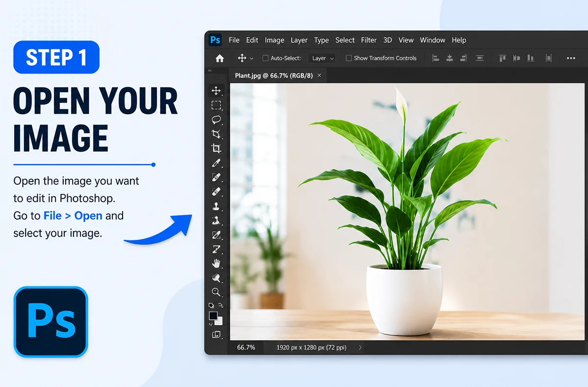Click the foreground color swatch
Viewport: 588px width, 387px height.
point(213,316)
